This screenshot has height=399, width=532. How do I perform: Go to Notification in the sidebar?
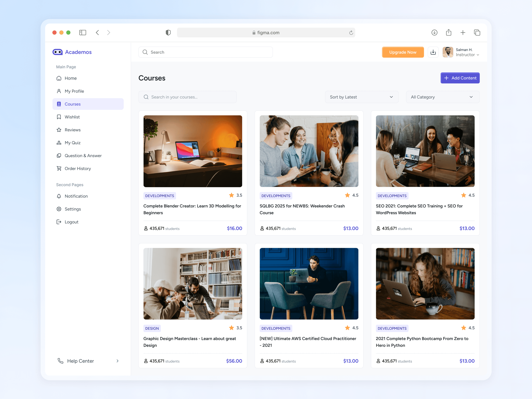(76, 196)
